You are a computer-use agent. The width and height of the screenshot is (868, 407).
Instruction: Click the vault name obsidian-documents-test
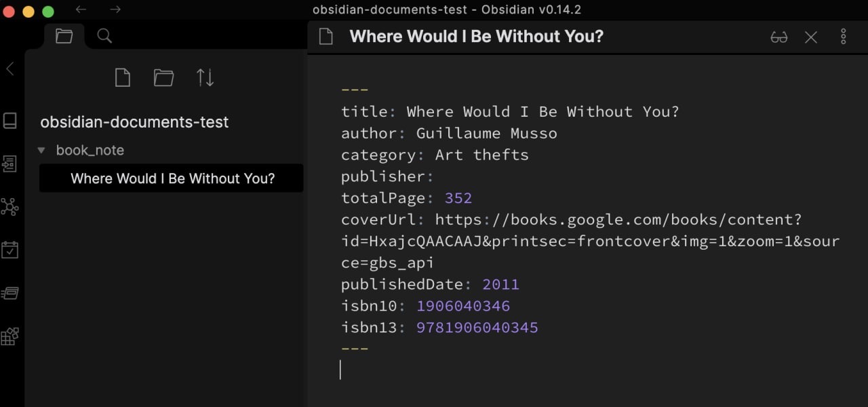[x=134, y=122]
